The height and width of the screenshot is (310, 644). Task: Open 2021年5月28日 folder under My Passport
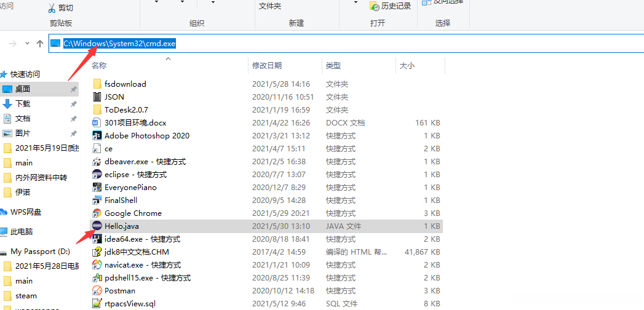click(x=47, y=266)
